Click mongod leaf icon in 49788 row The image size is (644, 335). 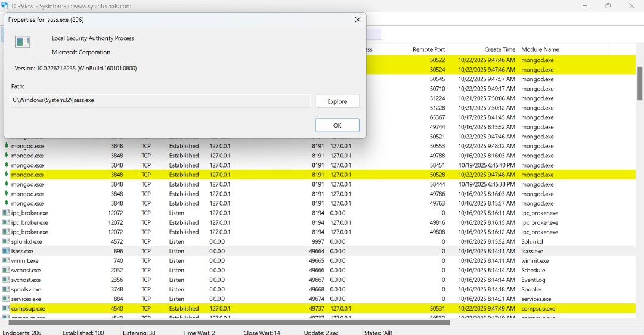pos(6,155)
